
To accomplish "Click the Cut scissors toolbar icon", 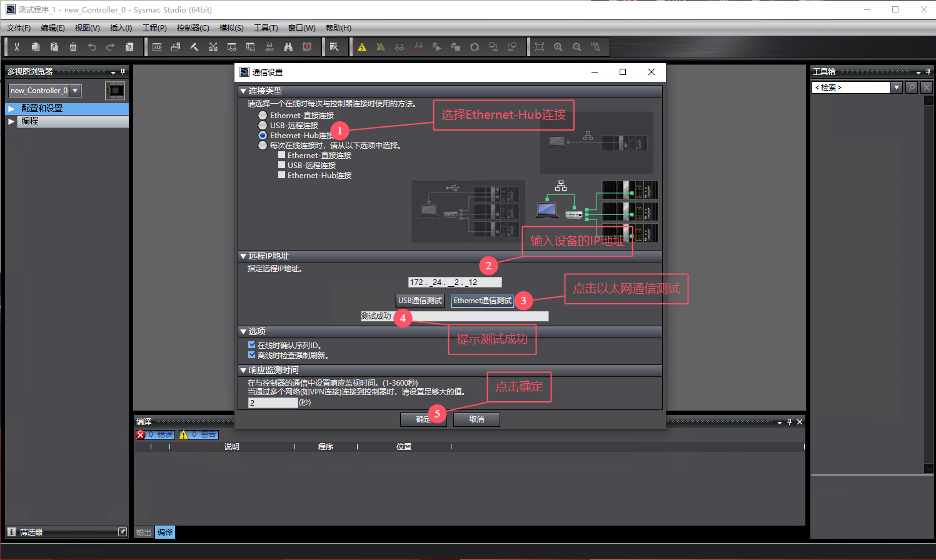I will [x=17, y=47].
